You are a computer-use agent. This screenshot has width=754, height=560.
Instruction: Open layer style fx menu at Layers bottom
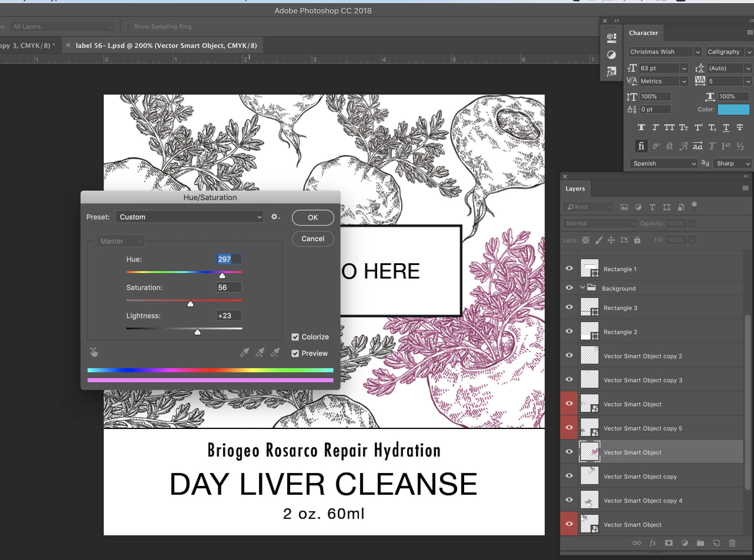pyautogui.click(x=653, y=543)
